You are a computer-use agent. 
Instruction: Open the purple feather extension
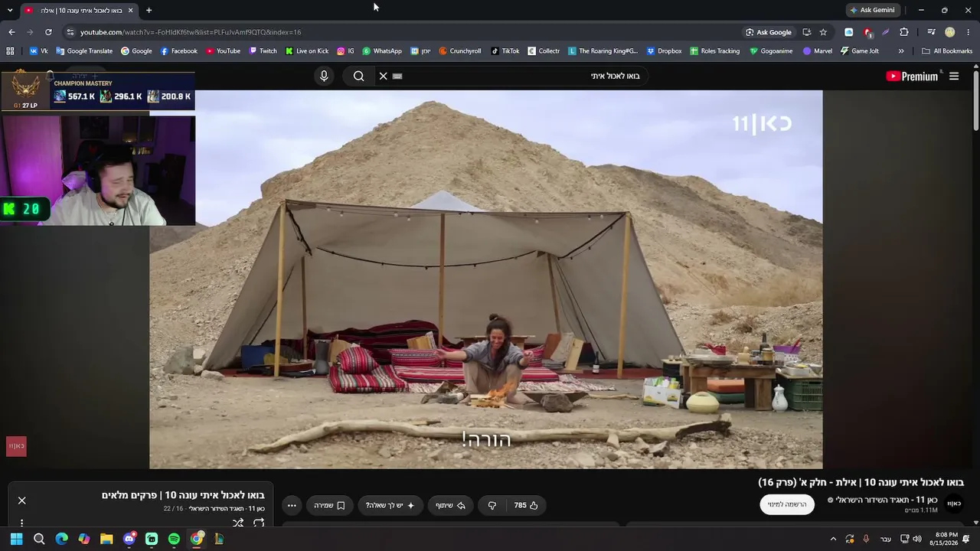coord(886,32)
